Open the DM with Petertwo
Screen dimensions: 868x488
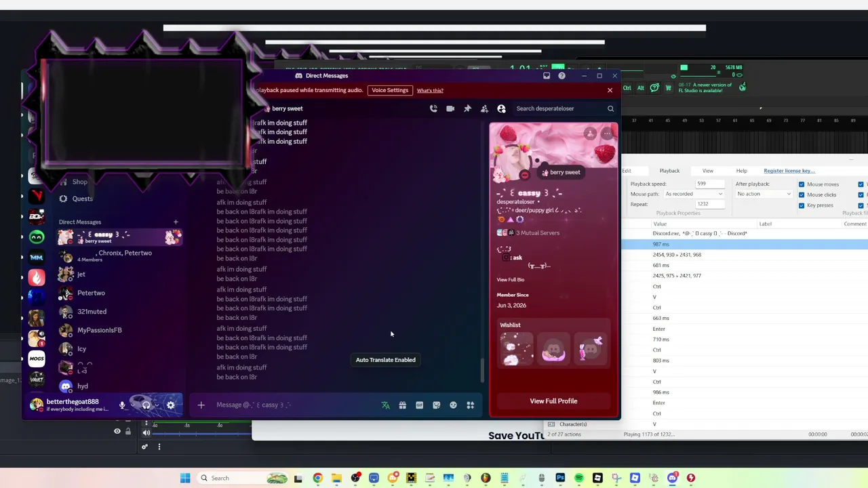[119, 293]
